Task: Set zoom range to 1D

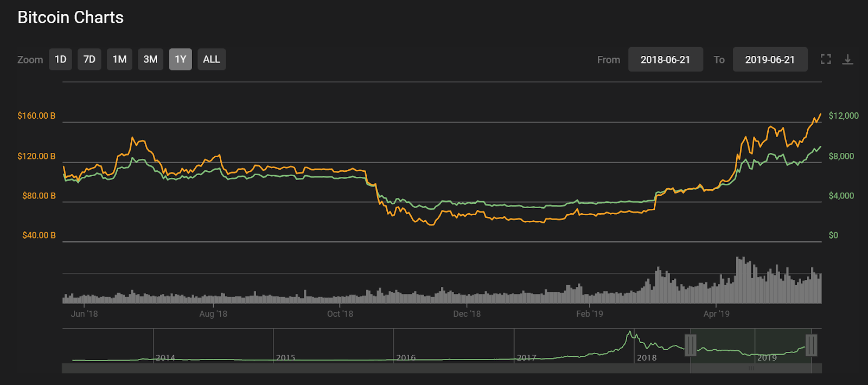Action: tap(61, 59)
